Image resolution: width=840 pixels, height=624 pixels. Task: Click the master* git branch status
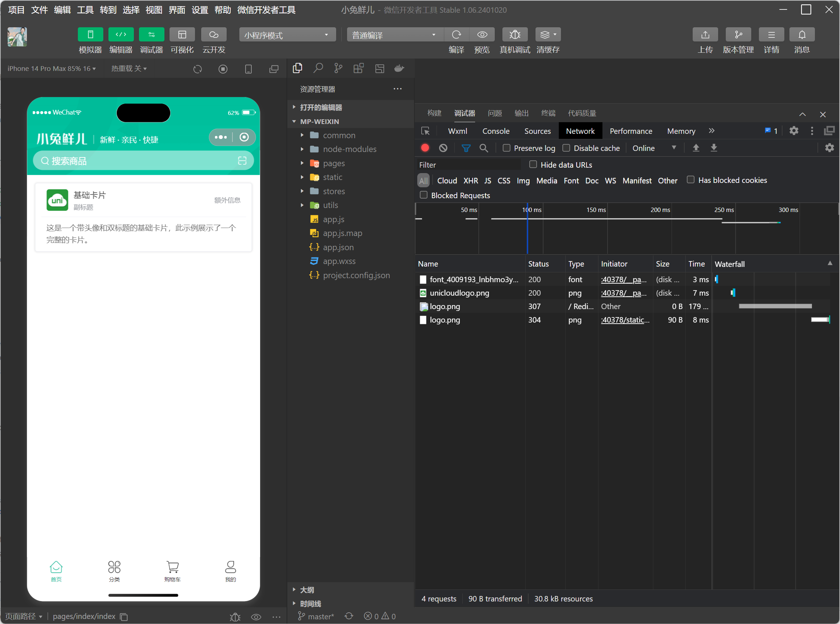317,616
